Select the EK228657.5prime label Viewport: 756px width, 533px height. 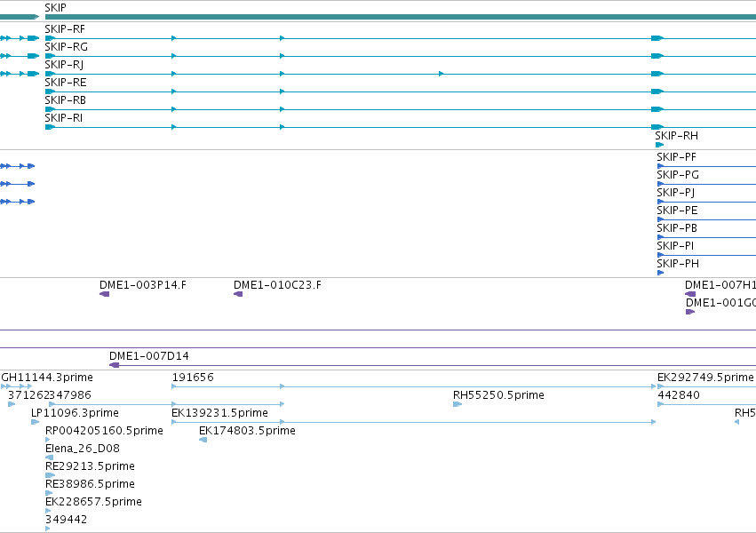coord(93,502)
